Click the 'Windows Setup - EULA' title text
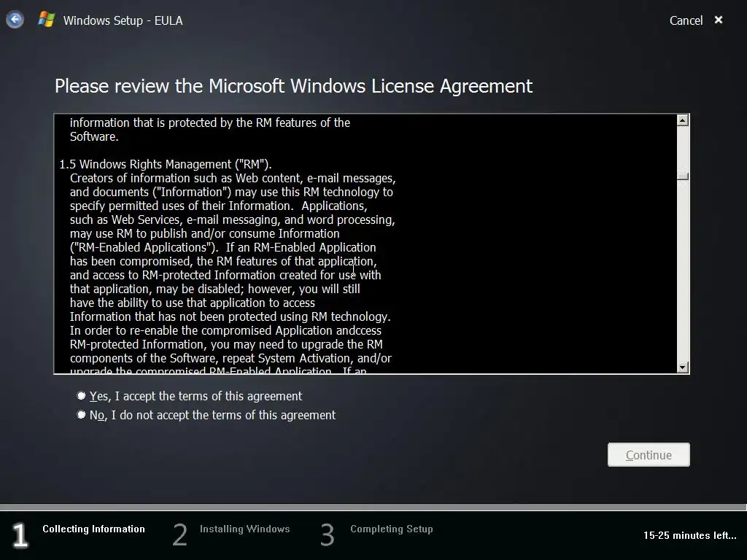 [123, 20]
